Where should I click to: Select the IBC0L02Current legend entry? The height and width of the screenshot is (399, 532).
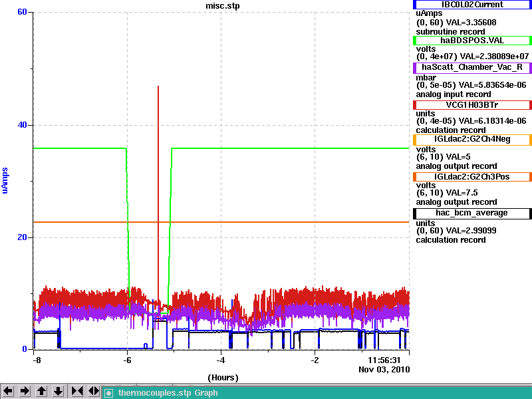click(472, 5)
